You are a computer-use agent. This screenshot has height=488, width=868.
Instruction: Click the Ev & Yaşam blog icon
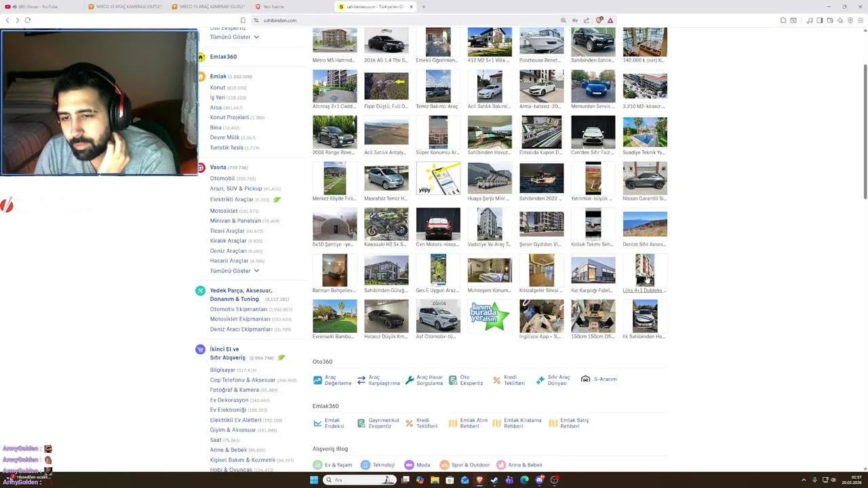[x=317, y=465]
